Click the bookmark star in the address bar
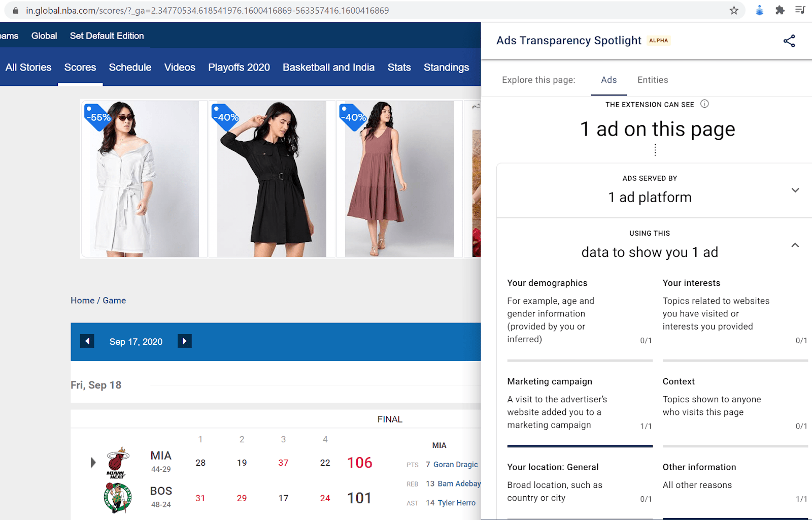 [x=734, y=10]
